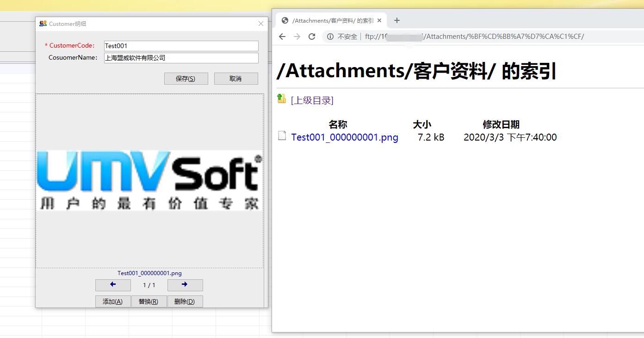
Task: Click the globe icon on browser tab
Action: click(x=285, y=20)
